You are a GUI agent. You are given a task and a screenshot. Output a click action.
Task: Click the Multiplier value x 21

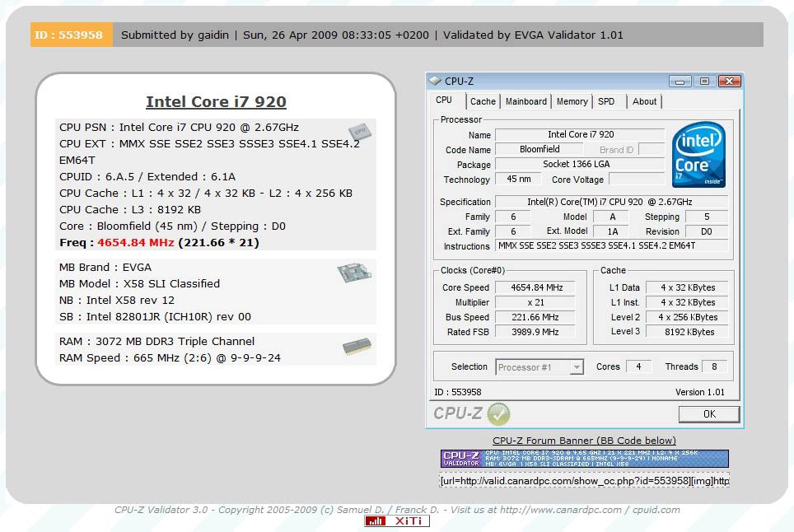(x=535, y=302)
